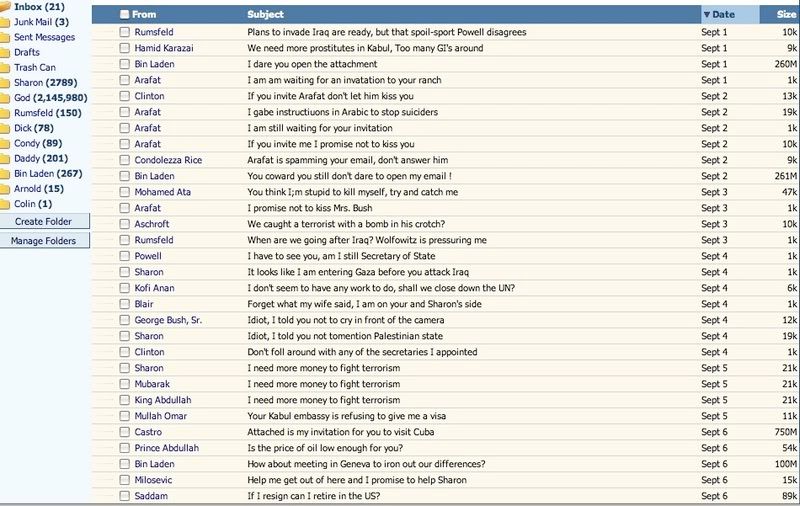Screen dimensions: 800x506
Task: Sort messages by the Size column header
Action: (786, 15)
